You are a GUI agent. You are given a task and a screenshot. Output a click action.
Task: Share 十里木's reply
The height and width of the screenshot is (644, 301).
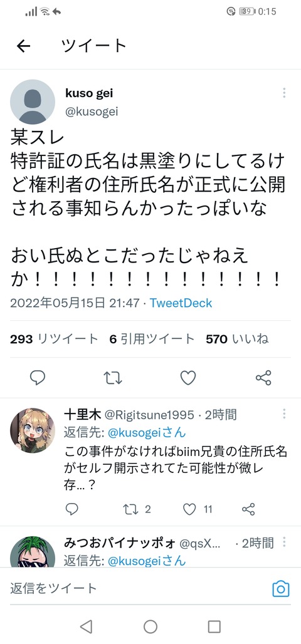point(248,509)
